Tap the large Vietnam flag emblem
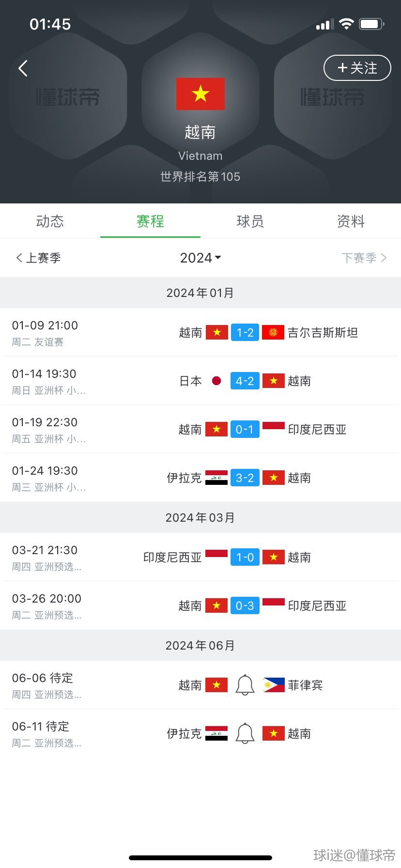The image size is (401, 868). coord(200,94)
